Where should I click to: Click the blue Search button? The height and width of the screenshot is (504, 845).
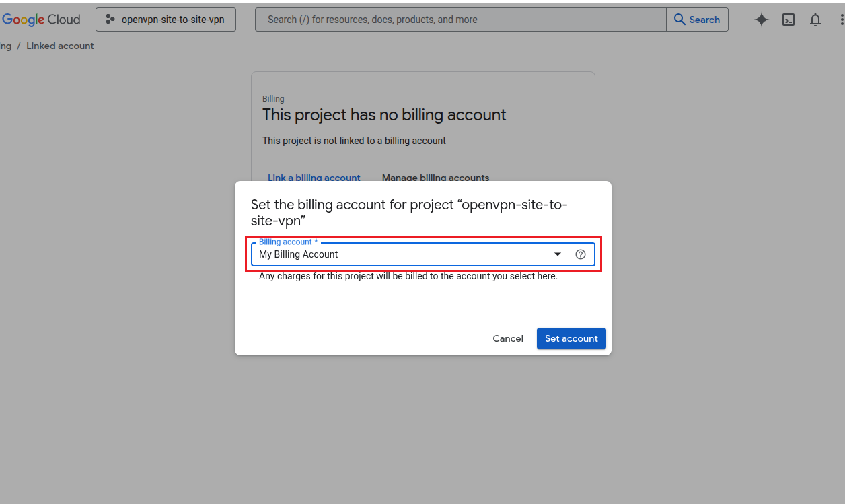point(697,20)
